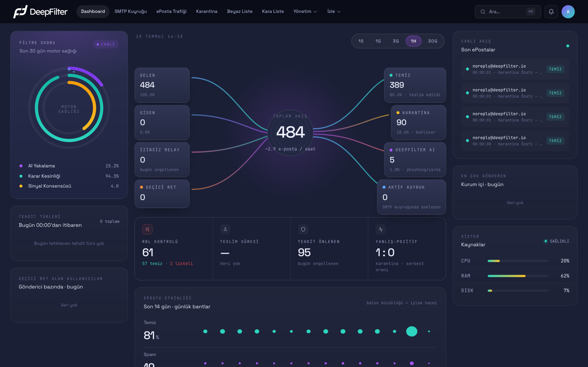The width and height of the screenshot is (588, 367).
Task: Open first noreply@deepfilter.io email entry
Action: coord(515,69)
